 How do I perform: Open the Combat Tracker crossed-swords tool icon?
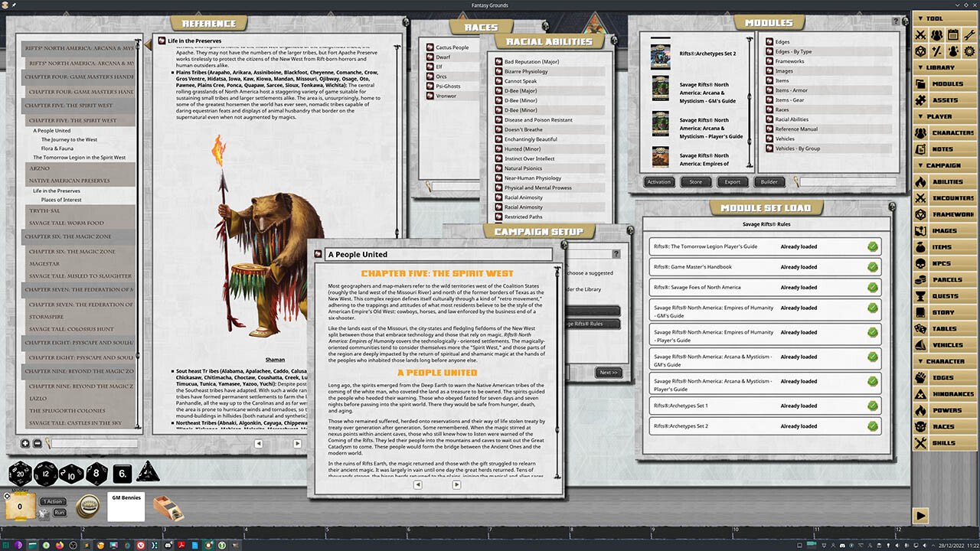(x=920, y=34)
